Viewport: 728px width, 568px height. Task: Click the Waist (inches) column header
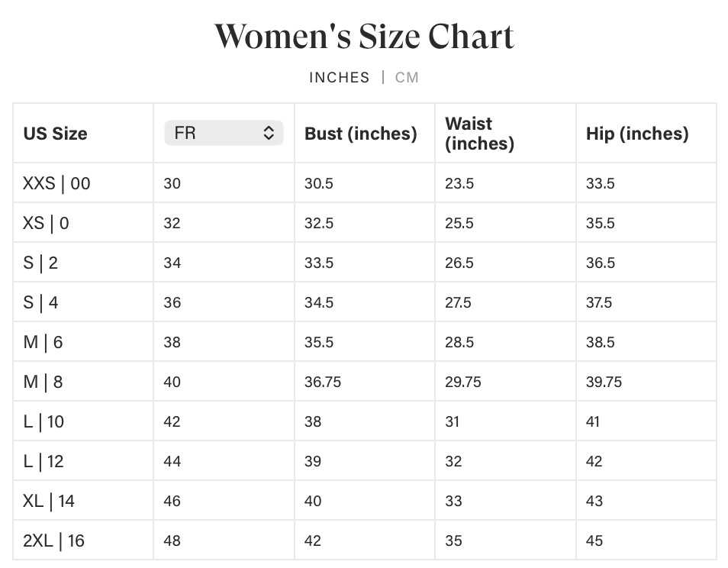coord(479,134)
